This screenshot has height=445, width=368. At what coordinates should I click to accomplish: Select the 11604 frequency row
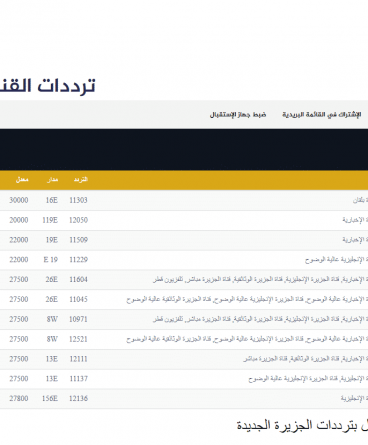click(x=184, y=280)
